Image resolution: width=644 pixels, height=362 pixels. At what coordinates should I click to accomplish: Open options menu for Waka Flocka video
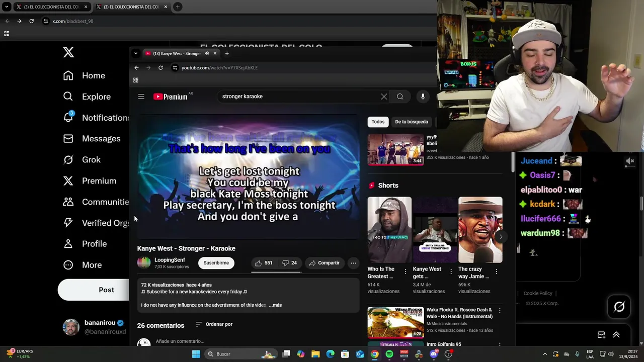pyautogui.click(x=500, y=311)
